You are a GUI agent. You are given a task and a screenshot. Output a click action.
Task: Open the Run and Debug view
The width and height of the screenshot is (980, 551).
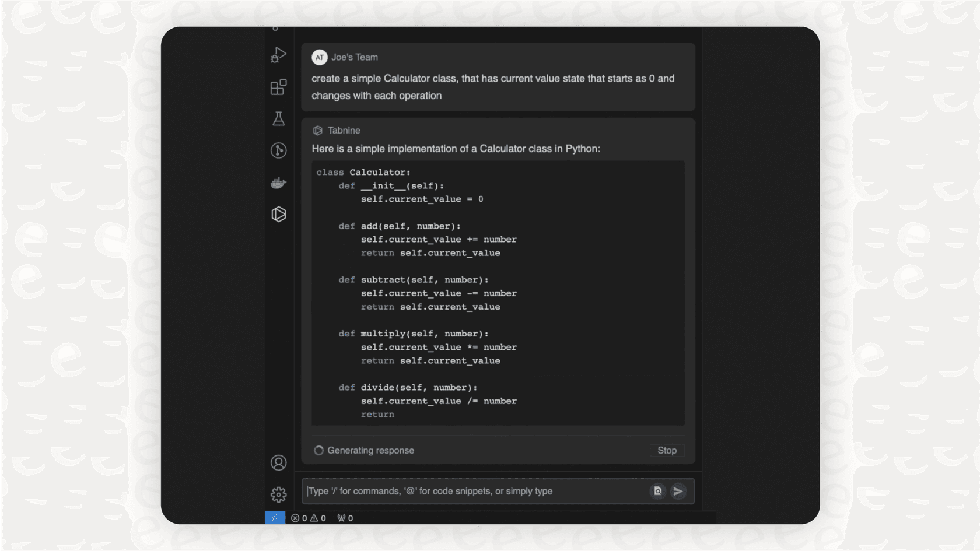coord(278,55)
